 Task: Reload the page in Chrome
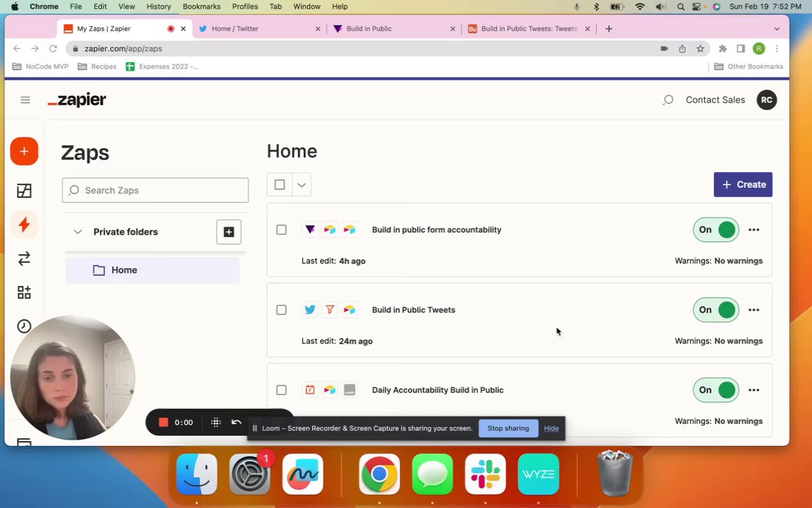pyautogui.click(x=53, y=49)
